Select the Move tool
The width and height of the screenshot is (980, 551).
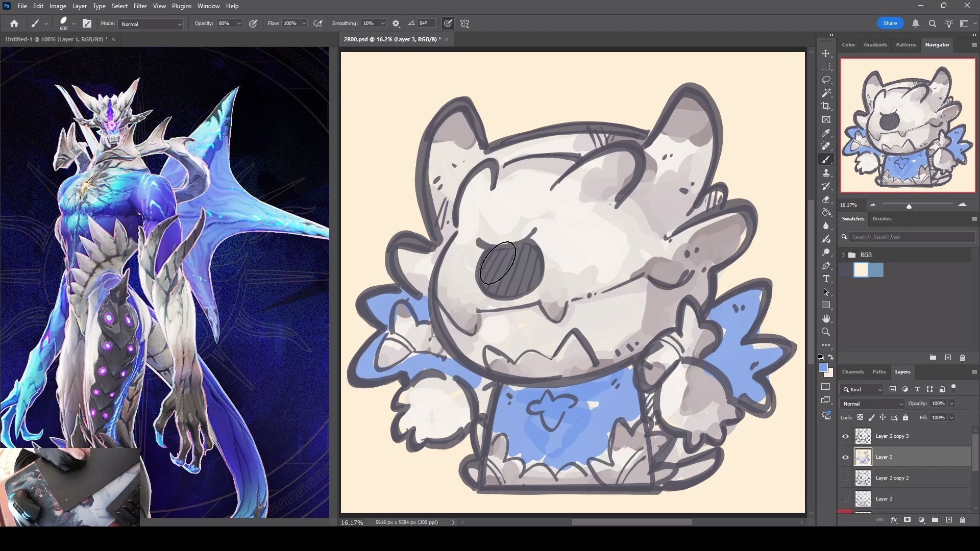click(x=826, y=54)
